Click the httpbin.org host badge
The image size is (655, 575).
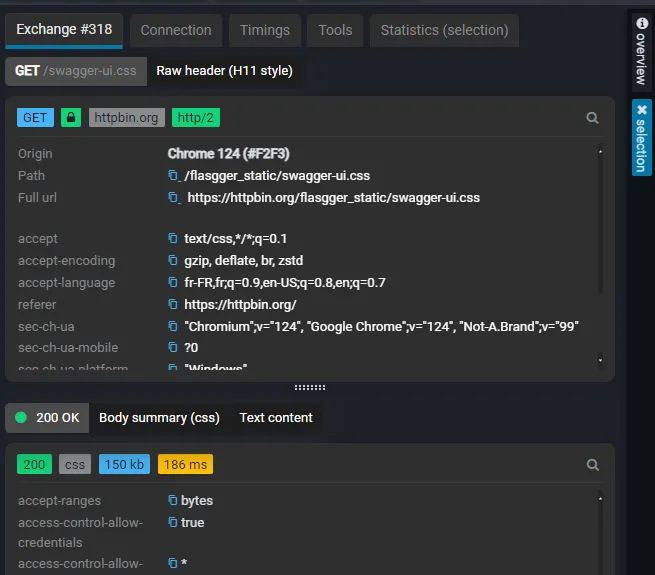(127, 117)
